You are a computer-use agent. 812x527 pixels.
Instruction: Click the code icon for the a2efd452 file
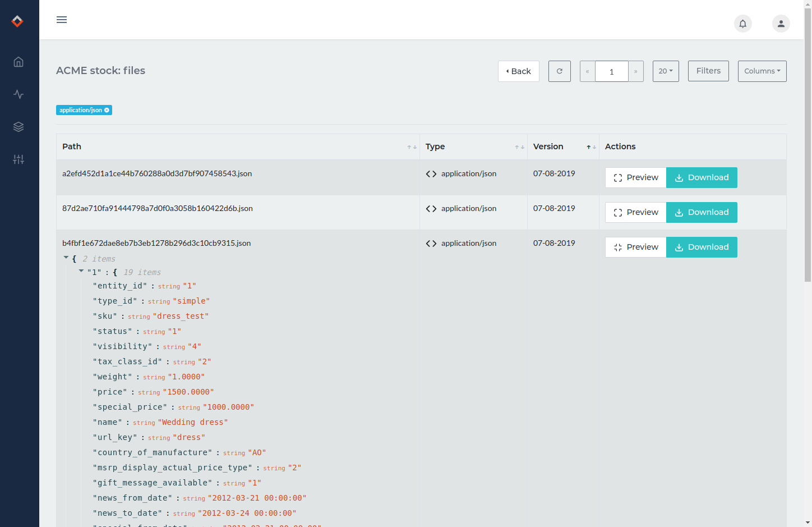tap(431, 174)
